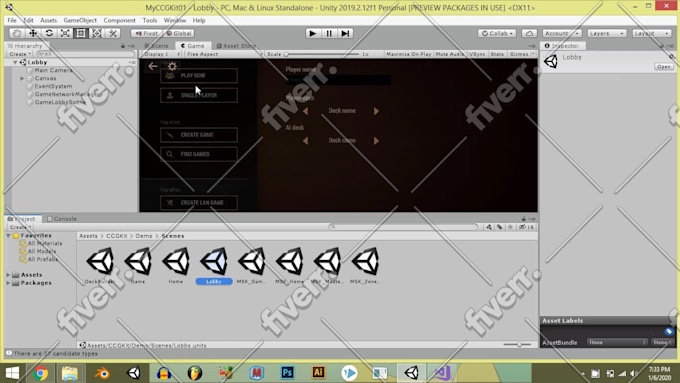The width and height of the screenshot is (680, 383).
Task: Select the Rect transform tool
Action: [81, 33]
